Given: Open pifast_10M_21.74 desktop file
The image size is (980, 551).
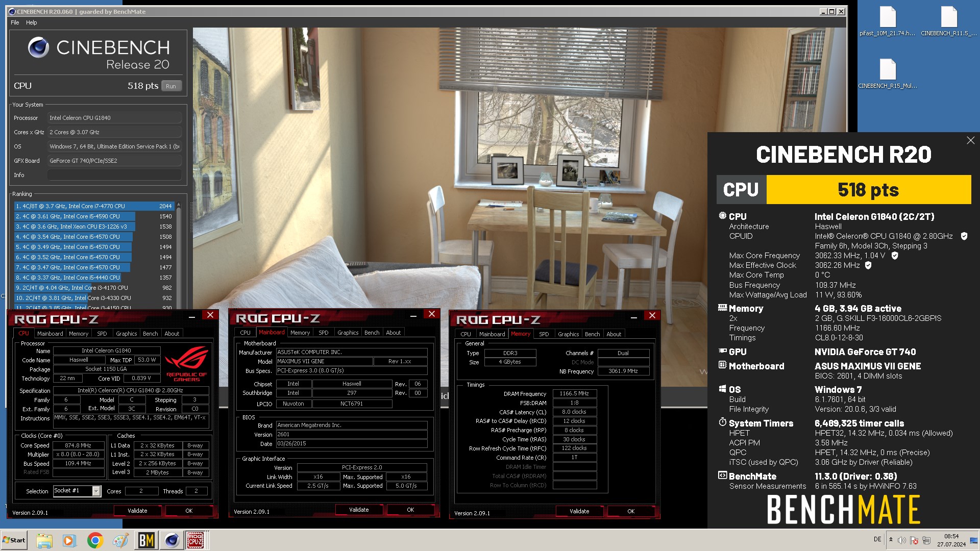Looking at the screenshot, I should pyautogui.click(x=887, y=21).
